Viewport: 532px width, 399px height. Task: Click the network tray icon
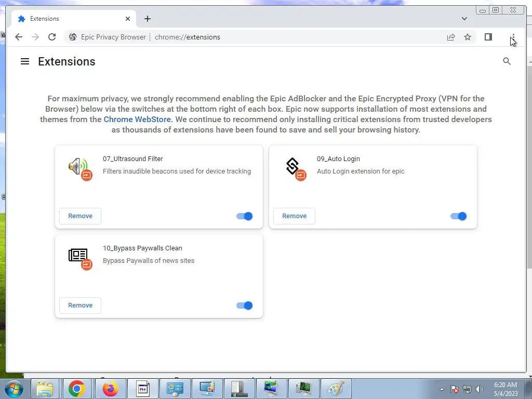467,389
